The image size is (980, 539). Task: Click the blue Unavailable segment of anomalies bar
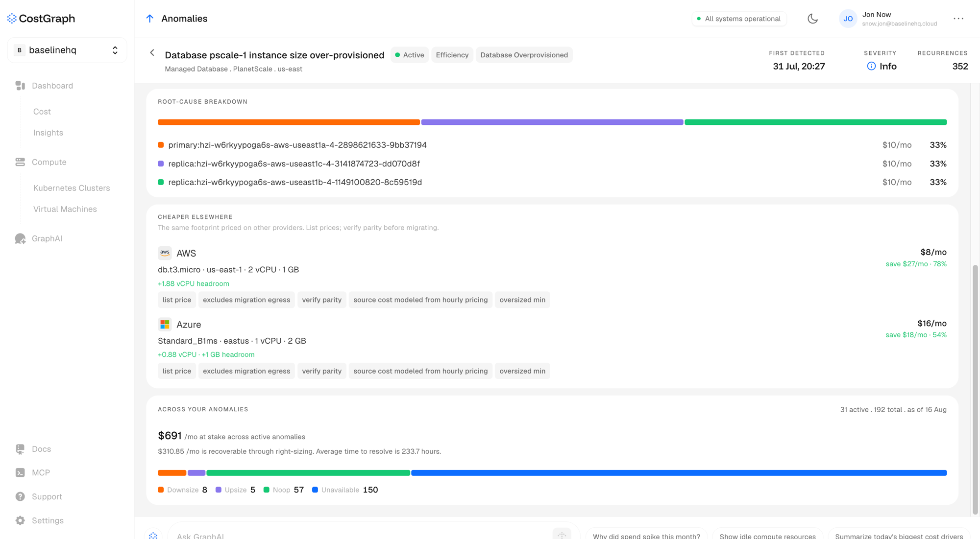pos(679,473)
